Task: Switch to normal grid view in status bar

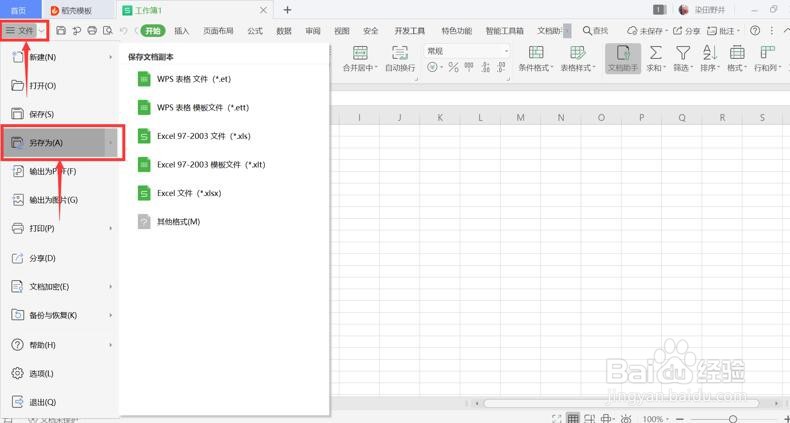Action: (572, 418)
